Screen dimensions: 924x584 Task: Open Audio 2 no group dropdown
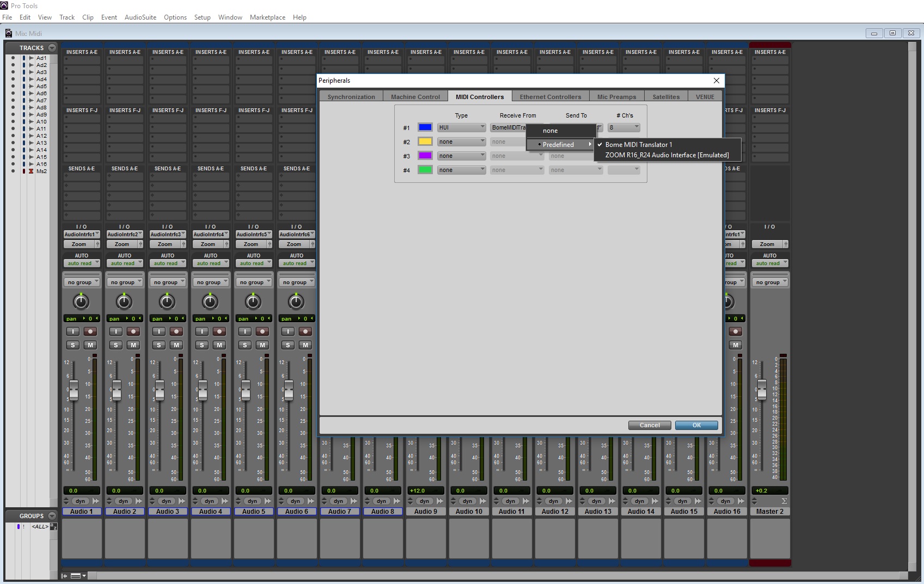[125, 282]
